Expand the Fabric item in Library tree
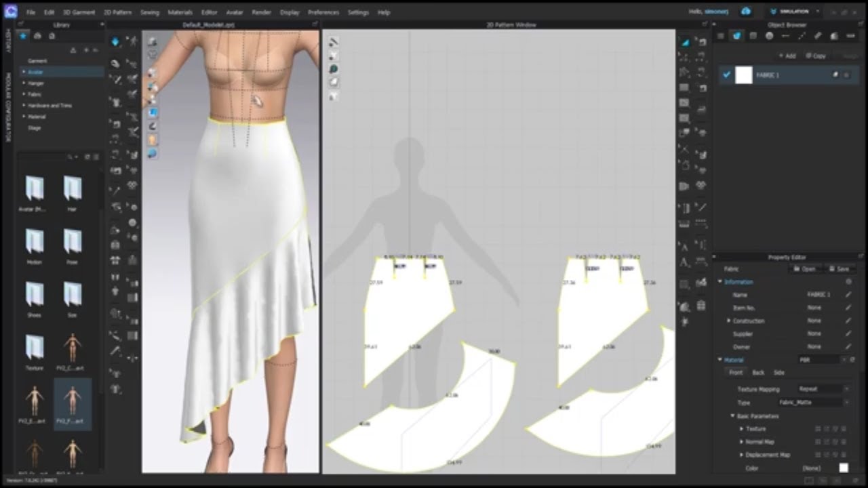Viewport: 868px width, 488px height. coord(24,94)
